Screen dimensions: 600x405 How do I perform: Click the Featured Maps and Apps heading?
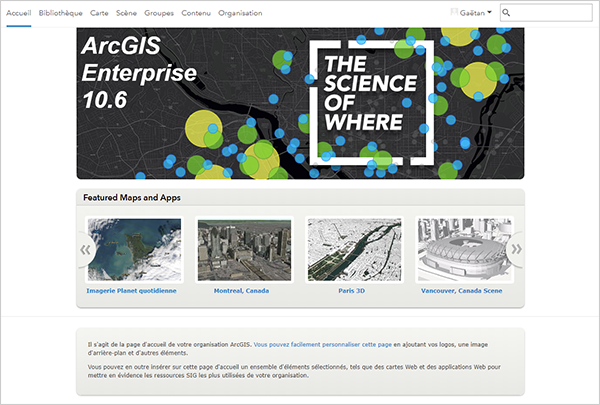(132, 198)
